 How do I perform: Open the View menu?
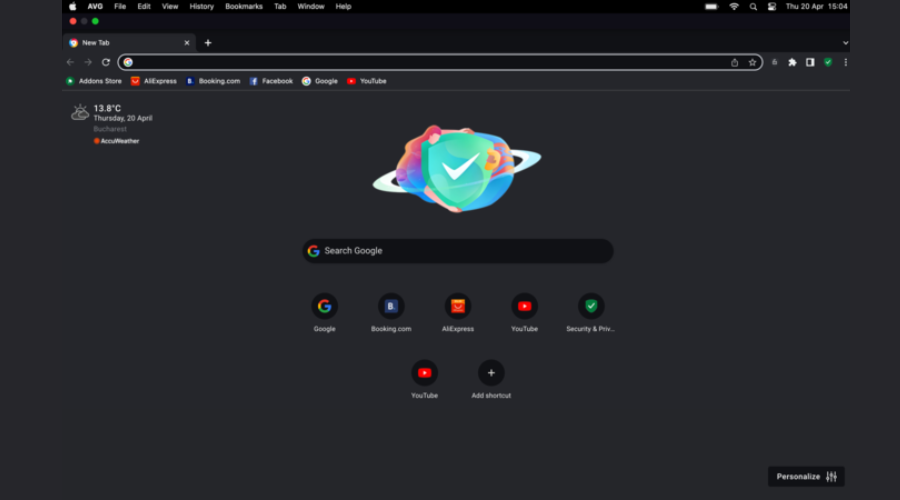pos(170,6)
